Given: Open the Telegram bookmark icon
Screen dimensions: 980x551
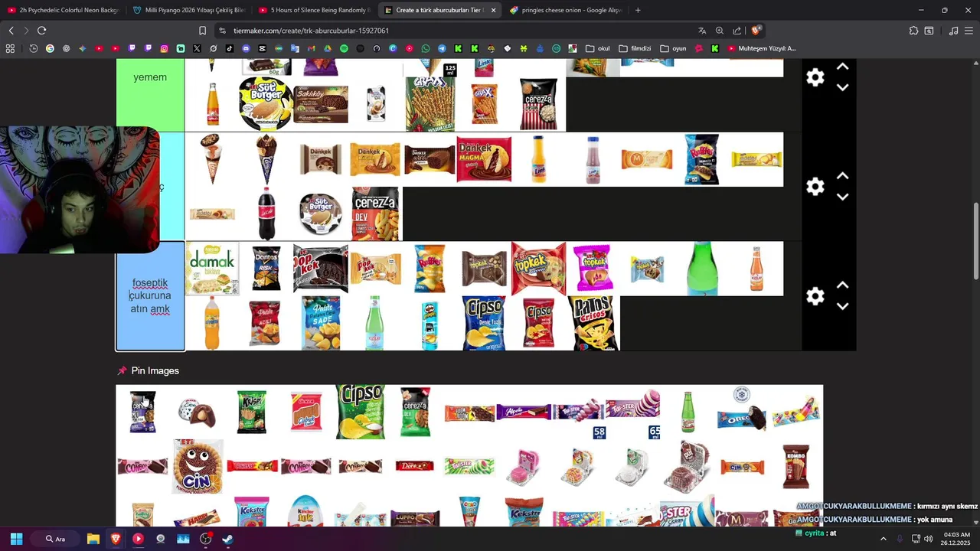Looking at the screenshot, I should click(x=442, y=48).
